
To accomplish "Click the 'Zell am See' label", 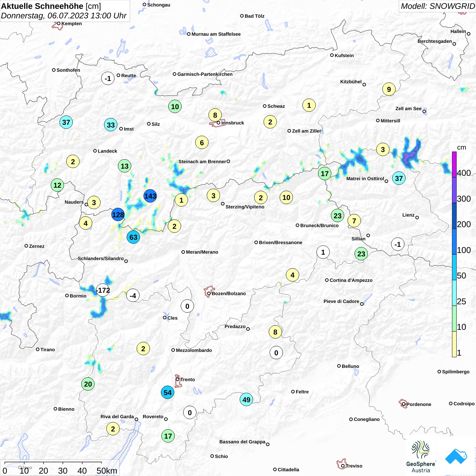I will 408,108.
